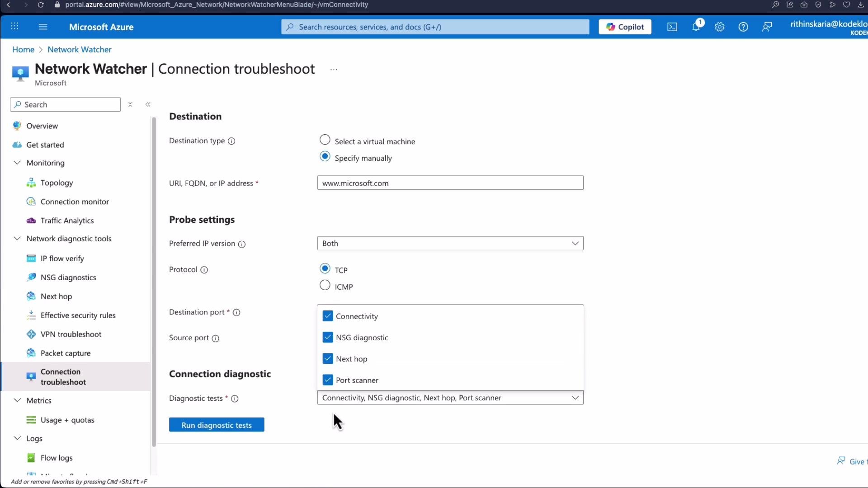Click the browser reload icon
Image resolution: width=868 pixels, height=488 pixels.
[x=41, y=5]
